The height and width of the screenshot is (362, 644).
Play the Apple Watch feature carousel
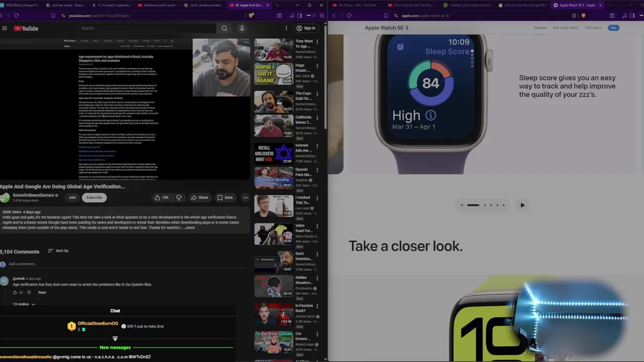[522, 205]
